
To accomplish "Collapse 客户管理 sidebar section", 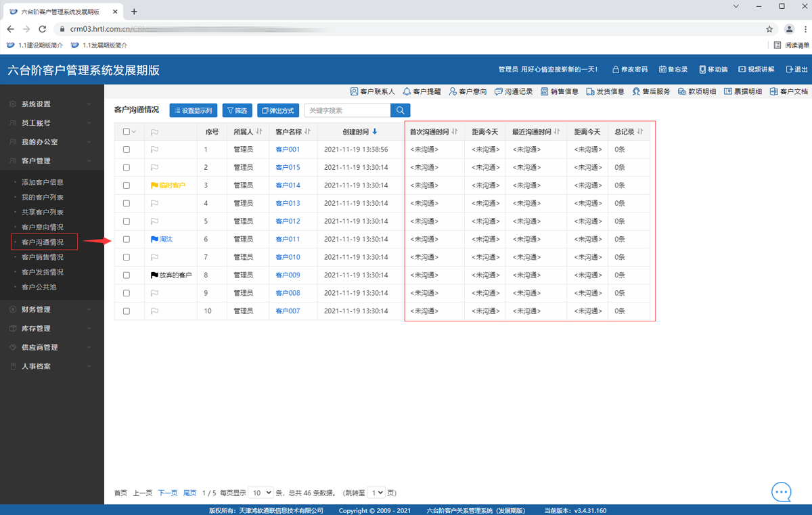I will pyautogui.click(x=52, y=161).
